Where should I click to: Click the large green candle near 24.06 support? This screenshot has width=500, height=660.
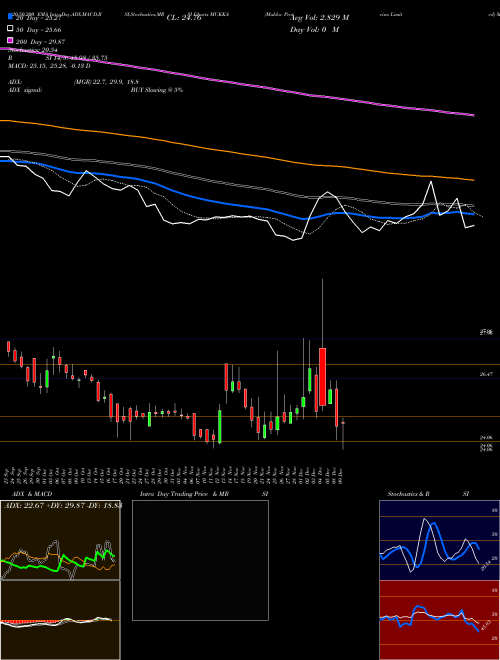(220, 426)
